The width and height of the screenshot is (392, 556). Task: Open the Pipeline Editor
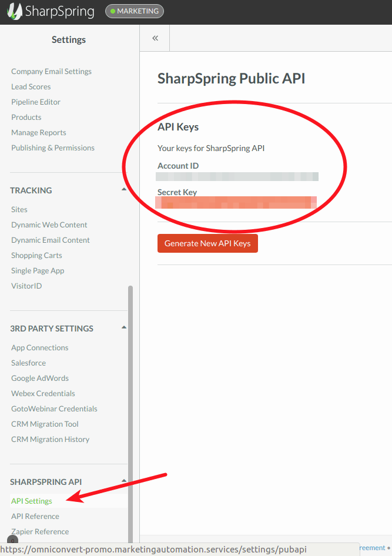pos(36,102)
